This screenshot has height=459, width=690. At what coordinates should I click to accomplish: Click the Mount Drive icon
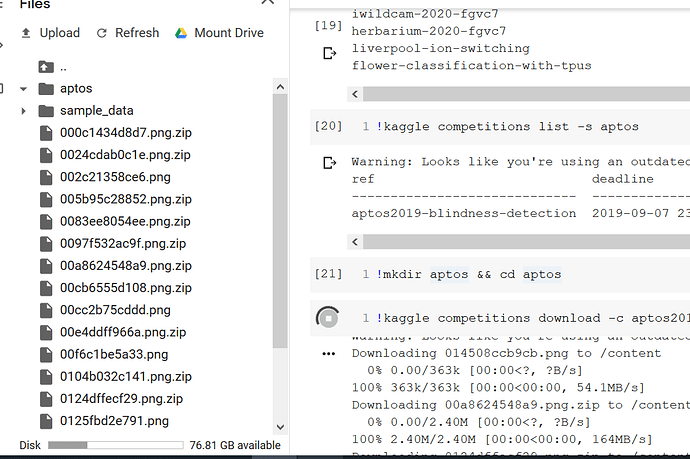click(182, 33)
